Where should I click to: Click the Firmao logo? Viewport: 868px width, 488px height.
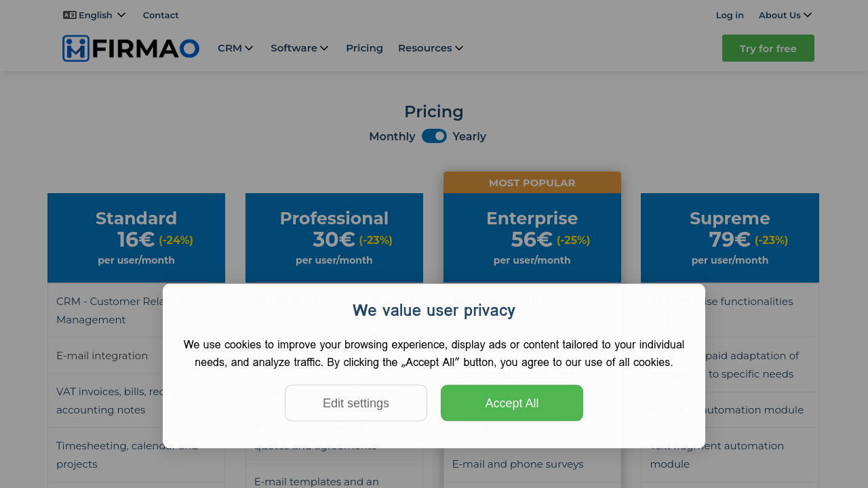point(131,48)
